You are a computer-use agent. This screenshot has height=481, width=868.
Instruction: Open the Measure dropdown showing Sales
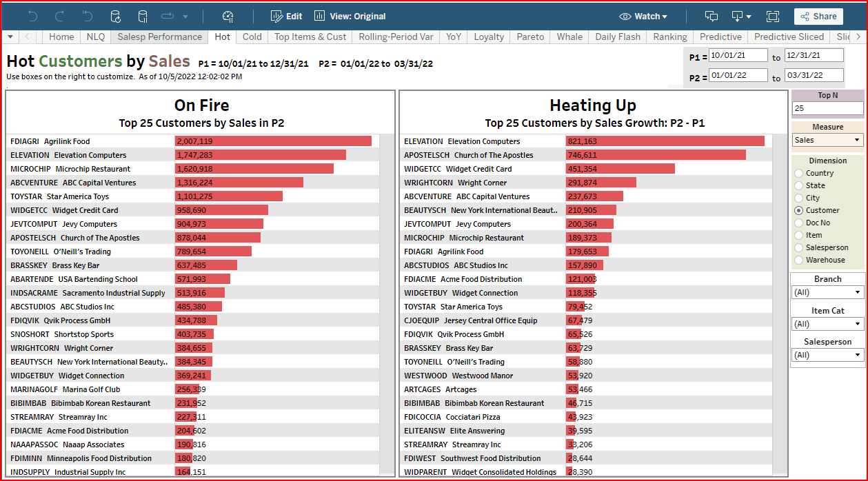pos(827,141)
